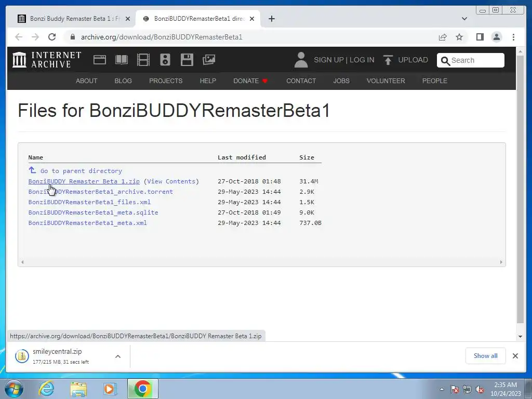Click the muted volume tray icon
This screenshot has height=399, width=532.
(480, 389)
